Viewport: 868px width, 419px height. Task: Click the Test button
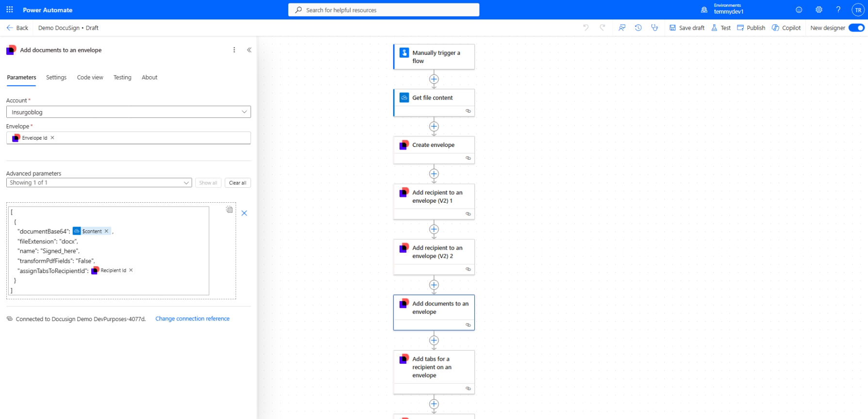point(721,28)
